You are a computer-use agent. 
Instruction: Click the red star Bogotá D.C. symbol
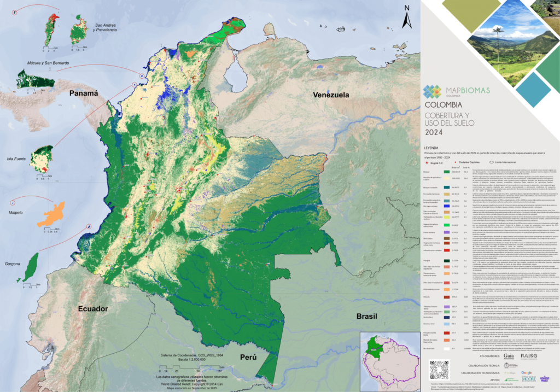tap(427, 163)
